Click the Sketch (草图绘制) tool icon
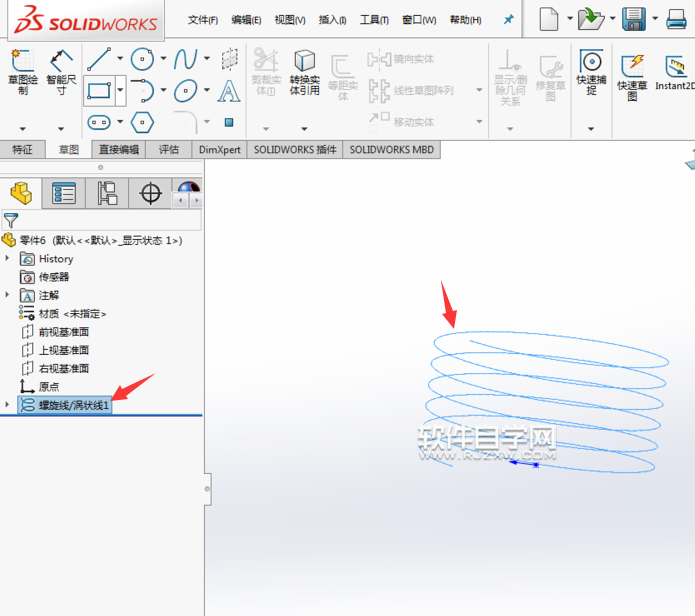 coord(22,61)
